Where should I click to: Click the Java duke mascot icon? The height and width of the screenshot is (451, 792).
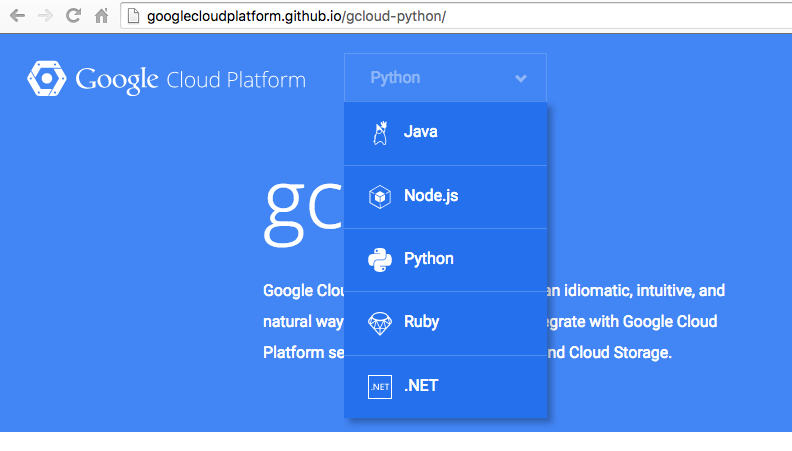click(380, 133)
